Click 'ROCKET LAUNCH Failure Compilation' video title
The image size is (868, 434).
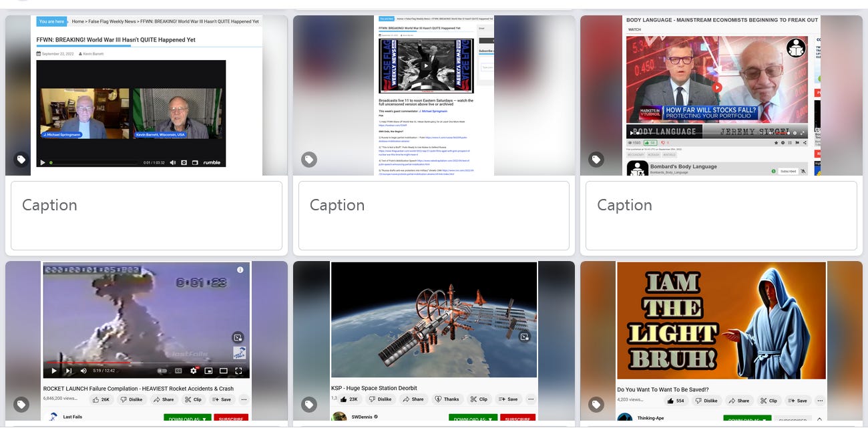pyautogui.click(x=139, y=389)
